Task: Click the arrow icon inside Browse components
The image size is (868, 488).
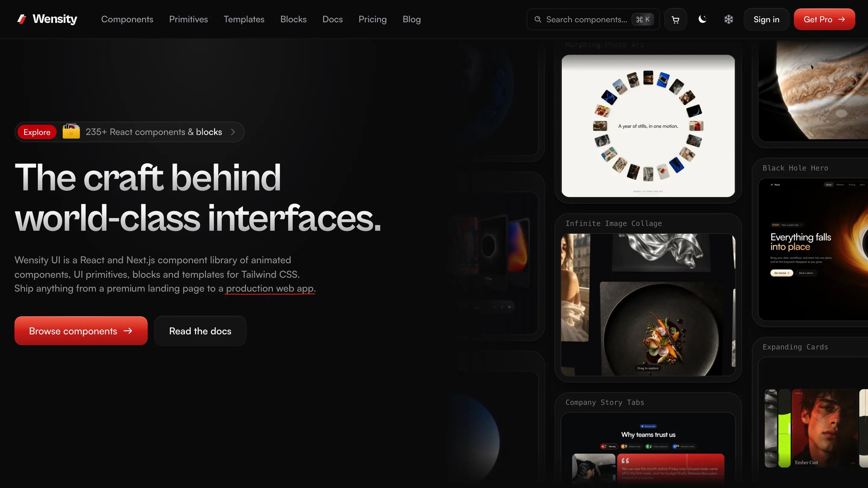Action: 128,331
